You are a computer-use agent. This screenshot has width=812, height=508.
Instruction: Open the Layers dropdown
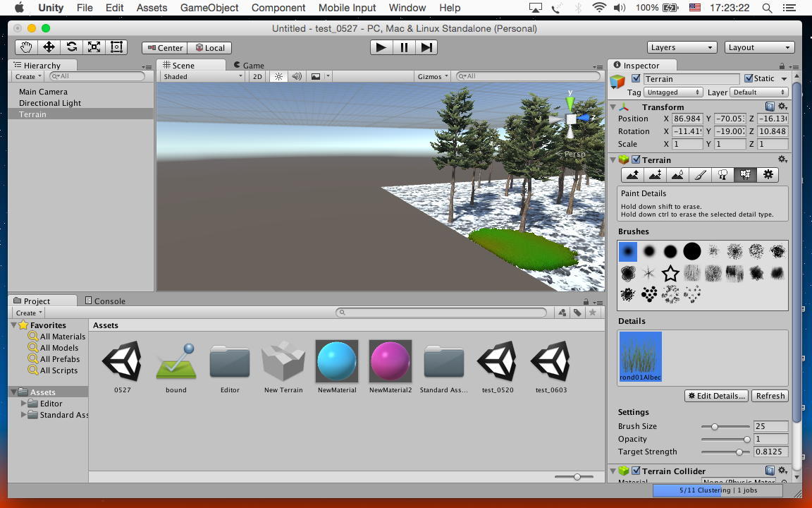tap(682, 47)
